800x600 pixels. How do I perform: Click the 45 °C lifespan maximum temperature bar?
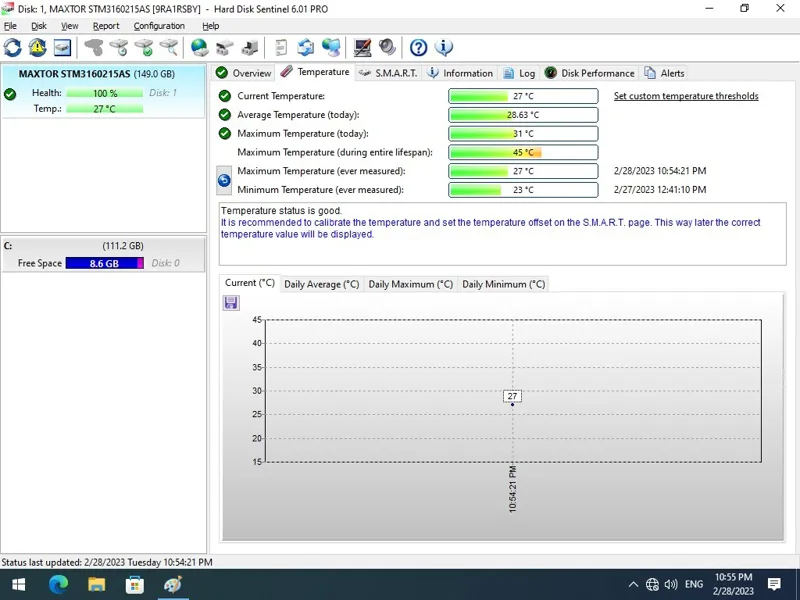point(523,153)
